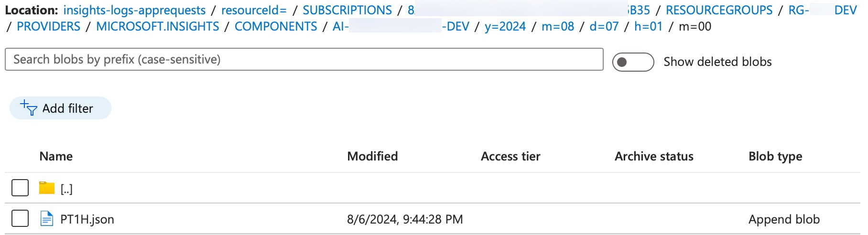Jump to h=01 folder

pyautogui.click(x=649, y=26)
